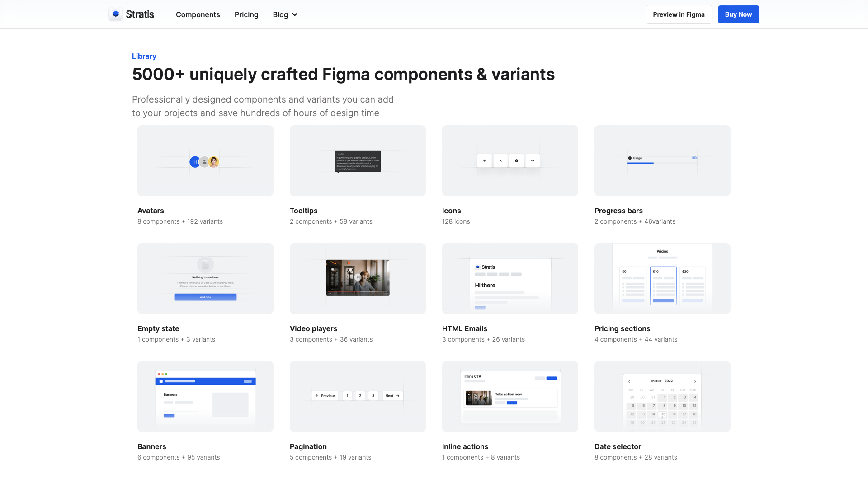This screenshot has height=488, width=868.
Task: Click the play icon on video preview
Action: tap(358, 277)
